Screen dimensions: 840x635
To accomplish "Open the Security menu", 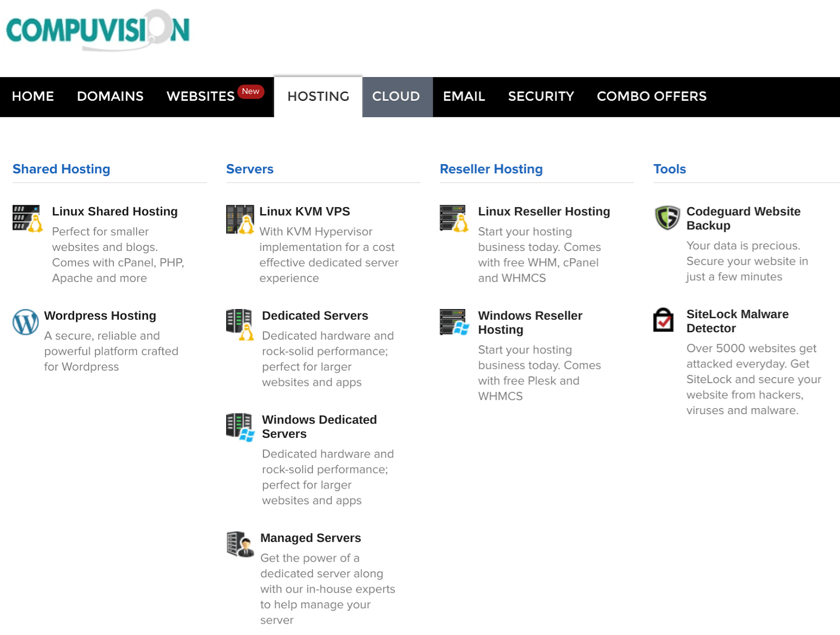I will point(541,97).
